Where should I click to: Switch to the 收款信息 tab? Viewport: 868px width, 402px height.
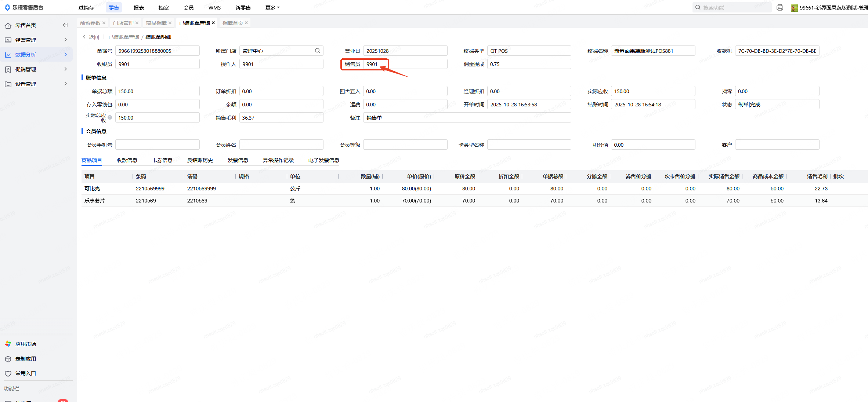pyautogui.click(x=127, y=160)
